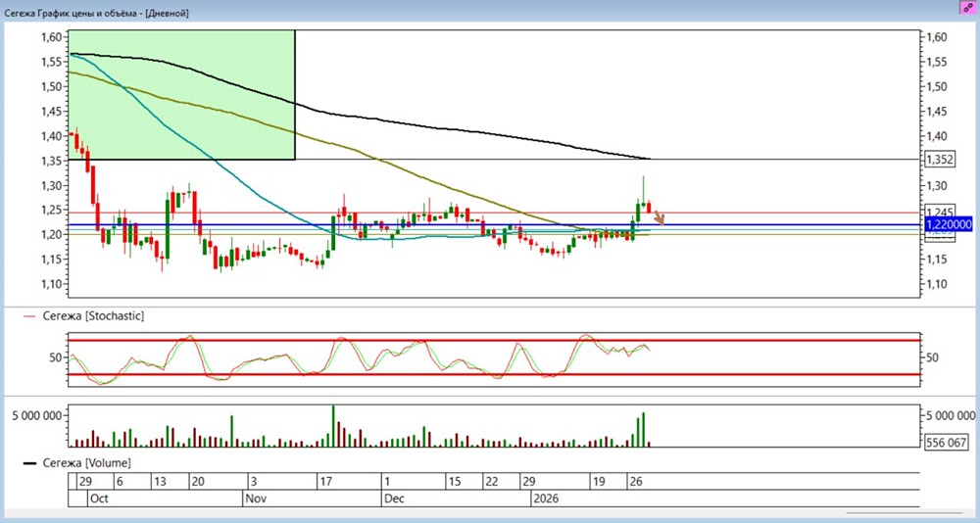Screen dimensions: 980x523
Task: Select the Сегежа [Volume] legend label
Action: [84, 461]
